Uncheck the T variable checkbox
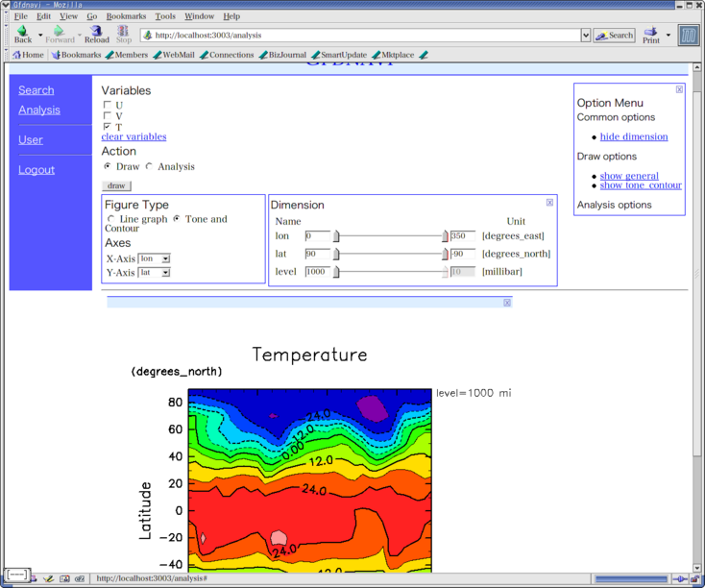Screen dimensions: 705x588 (108, 127)
